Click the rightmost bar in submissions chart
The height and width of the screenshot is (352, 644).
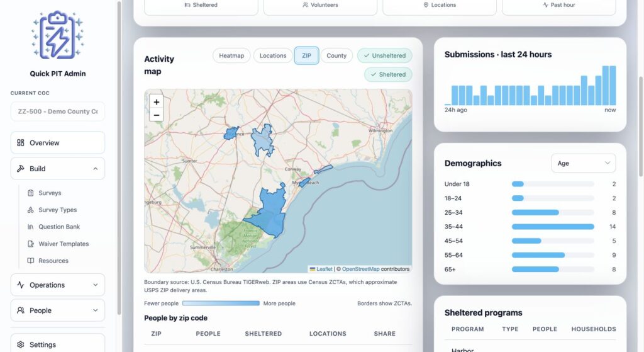[613, 85]
